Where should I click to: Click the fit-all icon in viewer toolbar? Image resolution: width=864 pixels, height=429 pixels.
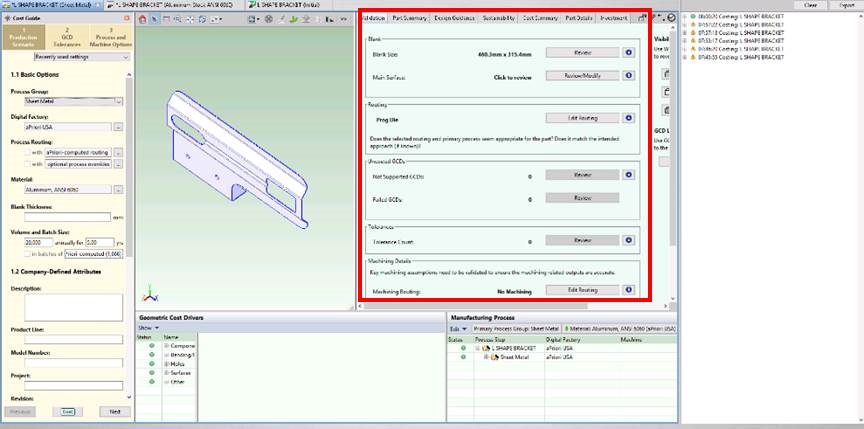190,19
